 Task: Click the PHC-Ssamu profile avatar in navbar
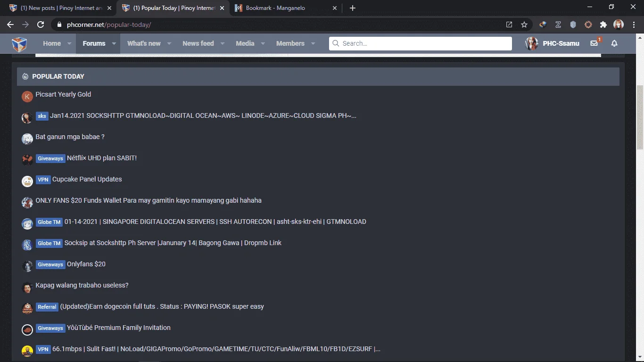(x=532, y=43)
